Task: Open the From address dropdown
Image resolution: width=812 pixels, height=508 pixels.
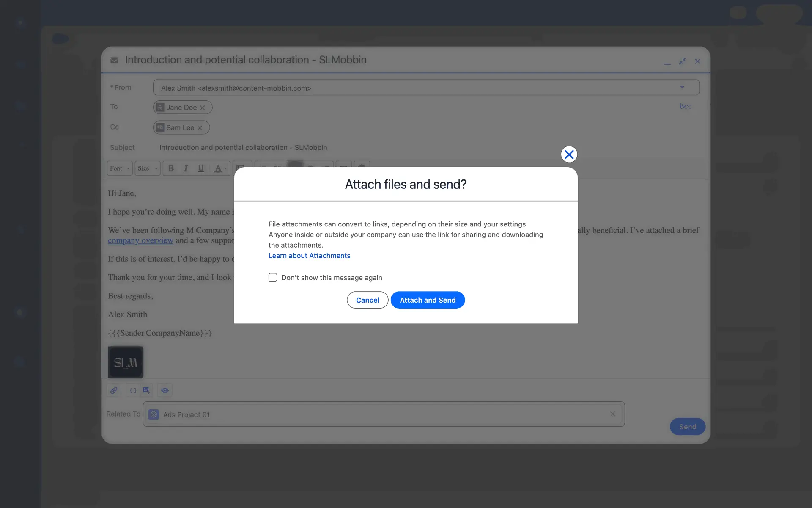Action: click(682, 88)
